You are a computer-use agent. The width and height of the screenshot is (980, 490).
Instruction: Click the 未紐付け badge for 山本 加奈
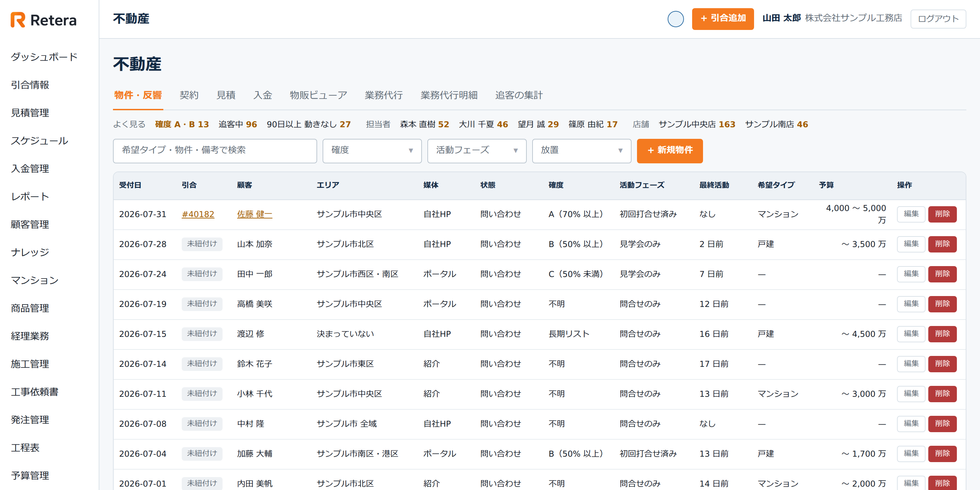pos(202,244)
